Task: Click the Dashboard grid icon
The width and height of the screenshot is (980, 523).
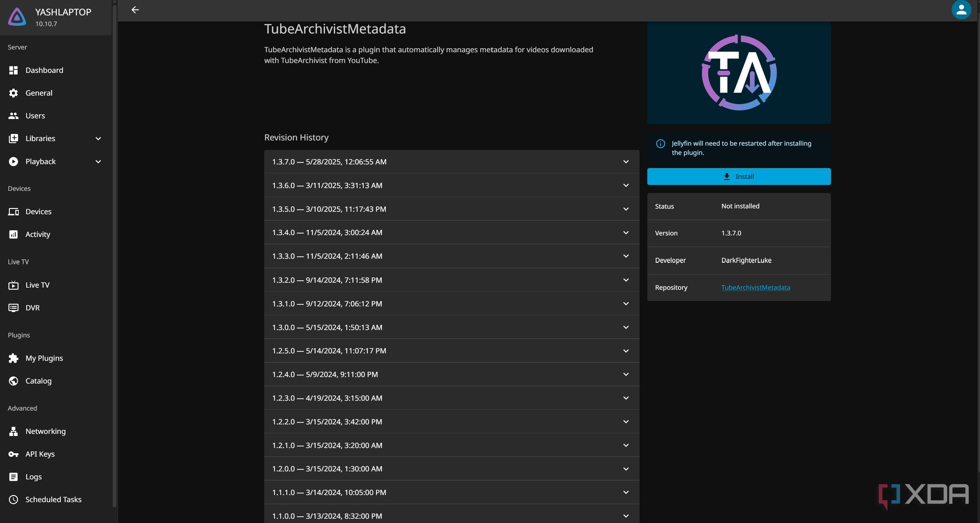Action: click(13, 70)
